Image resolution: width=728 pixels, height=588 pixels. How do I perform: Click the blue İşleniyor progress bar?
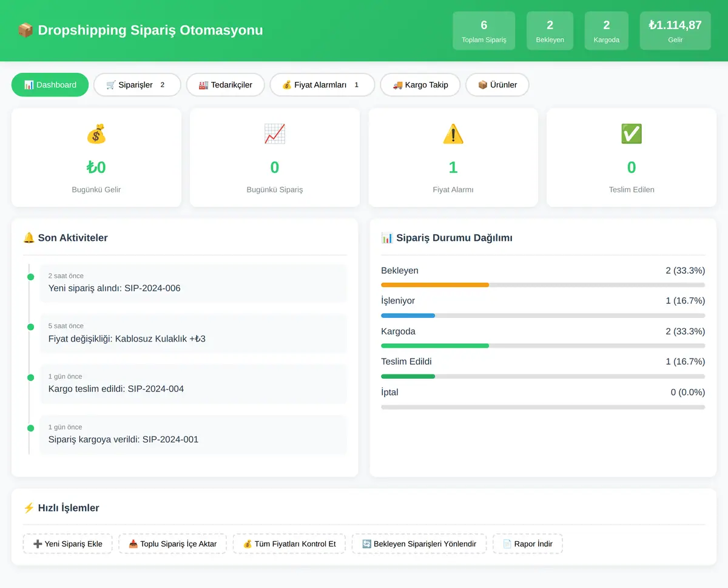tap(408, 316)
